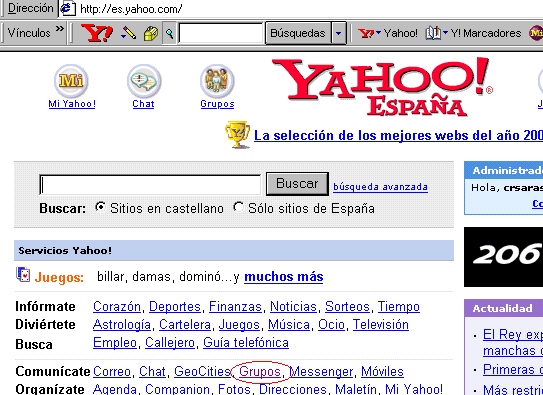543x395 pixels.
Task: Click the Mi Yahoo! round icon
Action: [x=71, y=81]
